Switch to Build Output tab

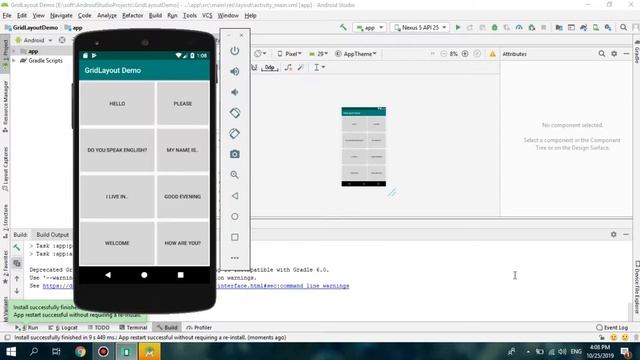click(x=52, y=235)
